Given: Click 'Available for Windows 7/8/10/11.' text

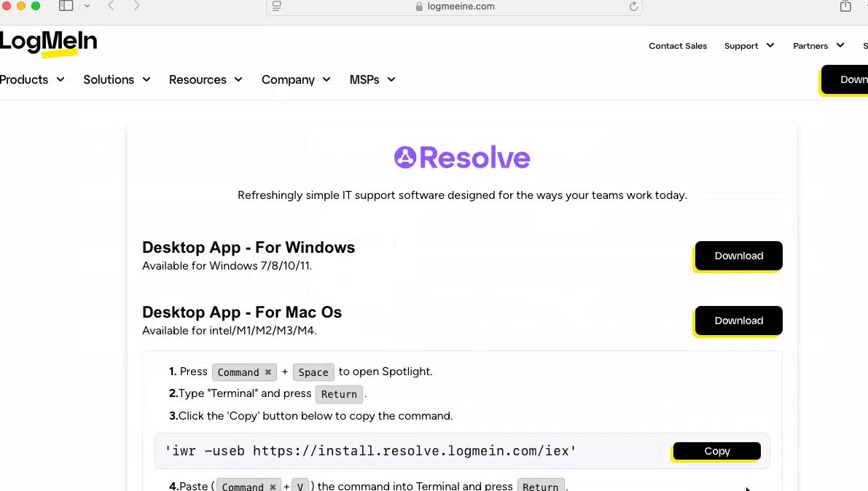Looking at the screenshot, I should [x=227, y=266].
